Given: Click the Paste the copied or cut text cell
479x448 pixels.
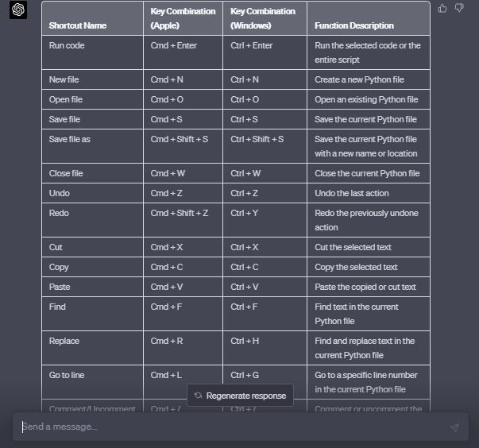Looking at the screenshot, I should pyautogui.click(x=369, y=287).
